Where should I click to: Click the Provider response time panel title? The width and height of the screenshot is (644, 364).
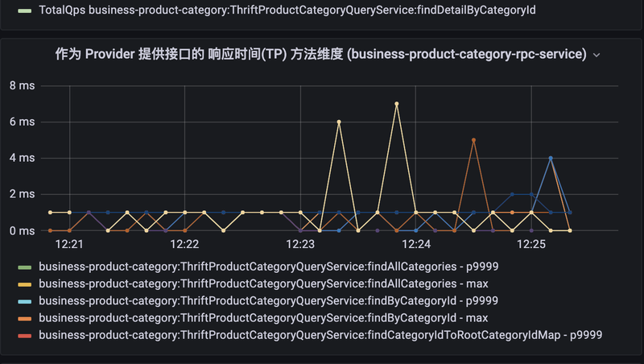[320, 54]
